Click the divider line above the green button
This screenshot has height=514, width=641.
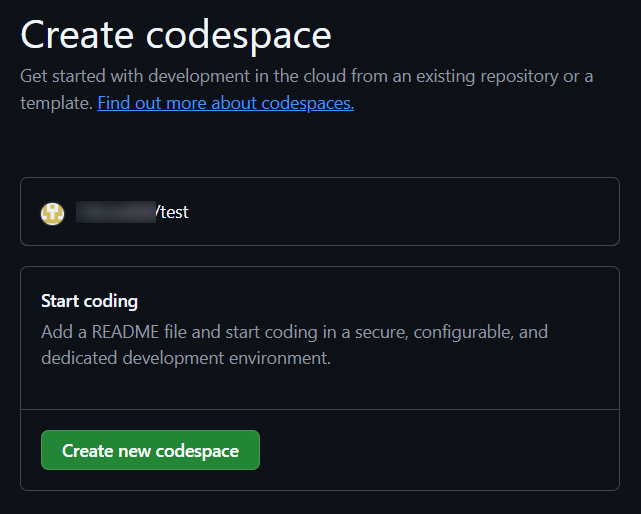(x=320, y=409)
